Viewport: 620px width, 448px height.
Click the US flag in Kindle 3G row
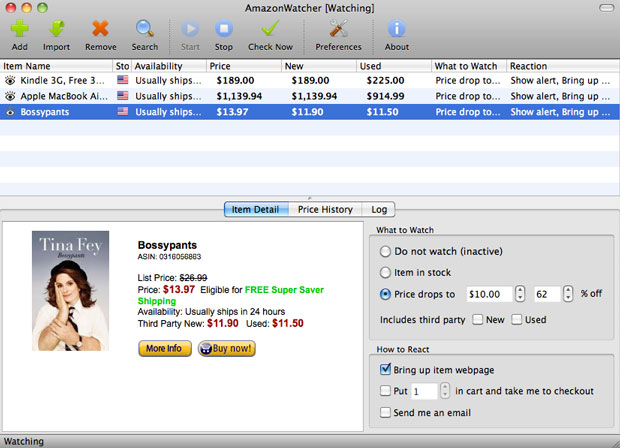[x=123, y=80]
